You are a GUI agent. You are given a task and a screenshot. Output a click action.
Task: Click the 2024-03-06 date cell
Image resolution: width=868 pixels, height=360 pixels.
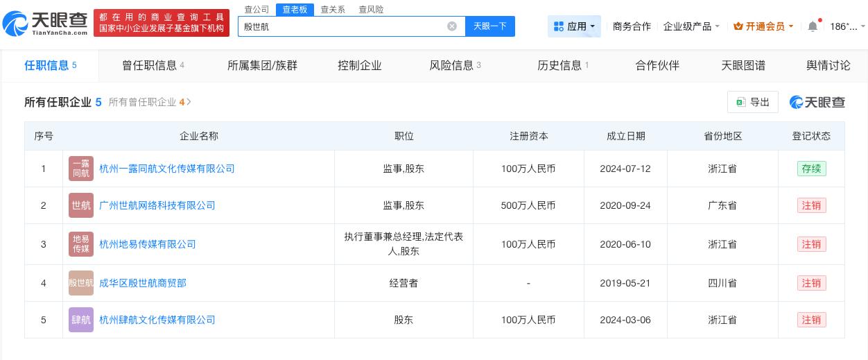(625, 320)
